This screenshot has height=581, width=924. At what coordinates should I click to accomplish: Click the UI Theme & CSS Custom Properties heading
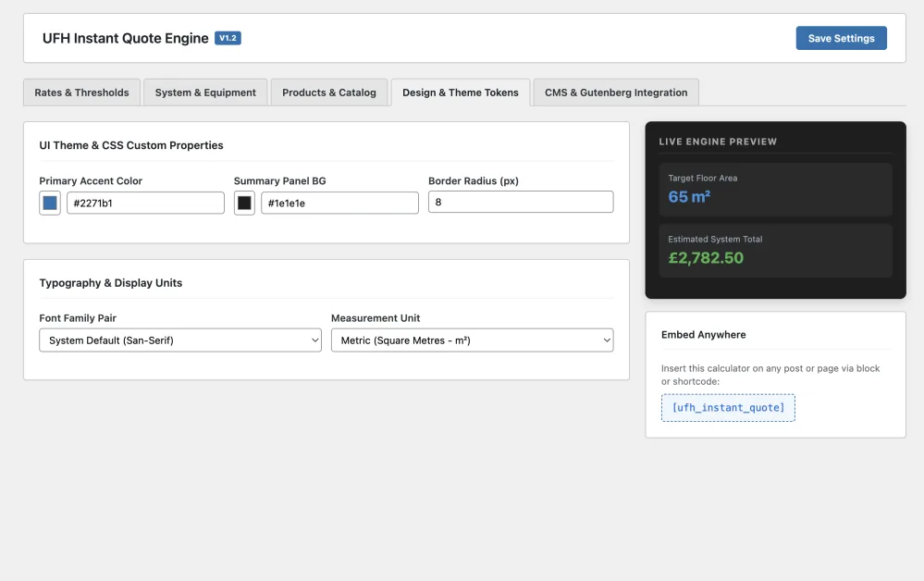(131, 145)
